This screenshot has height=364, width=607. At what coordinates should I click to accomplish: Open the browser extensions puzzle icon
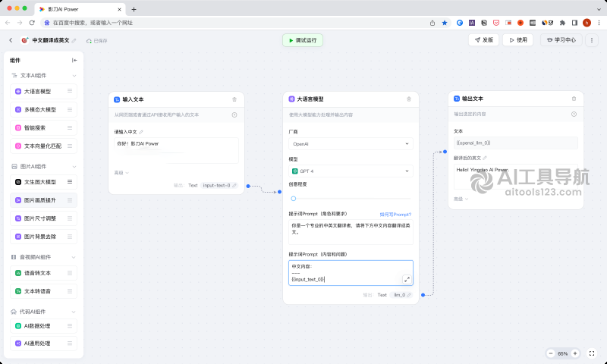[562, 23]
